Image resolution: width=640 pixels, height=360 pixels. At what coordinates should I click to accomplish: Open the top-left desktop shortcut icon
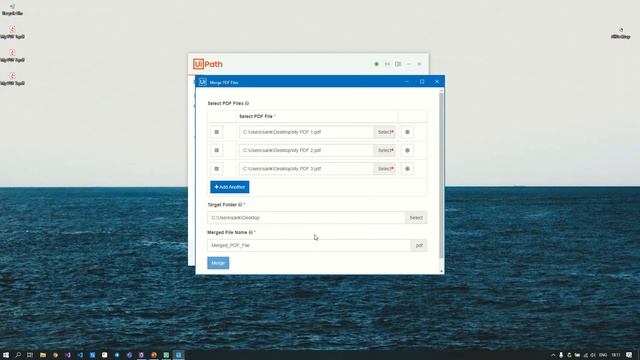click(12, 9)
